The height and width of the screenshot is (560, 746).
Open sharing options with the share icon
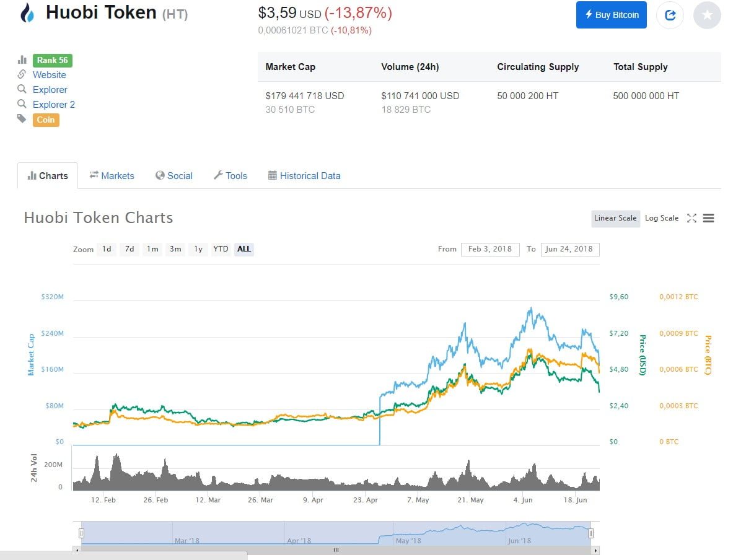click(670, 15)
